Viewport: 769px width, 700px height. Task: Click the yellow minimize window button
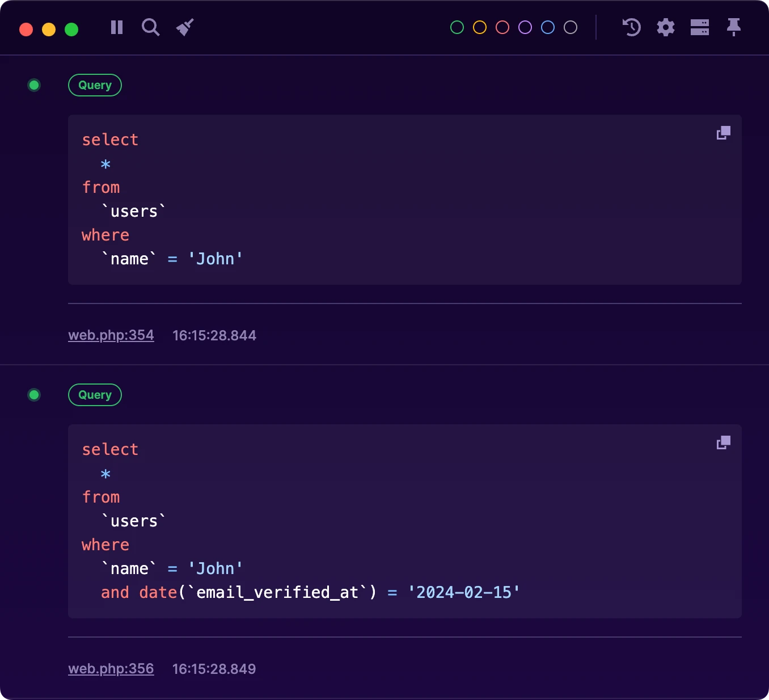coord(49,29)
